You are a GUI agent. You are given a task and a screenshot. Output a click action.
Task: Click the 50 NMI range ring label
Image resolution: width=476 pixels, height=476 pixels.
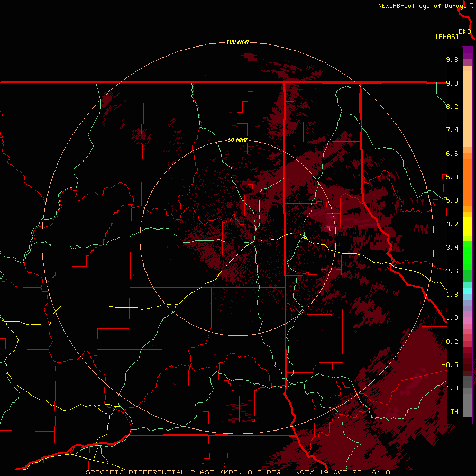click(237, 140)
